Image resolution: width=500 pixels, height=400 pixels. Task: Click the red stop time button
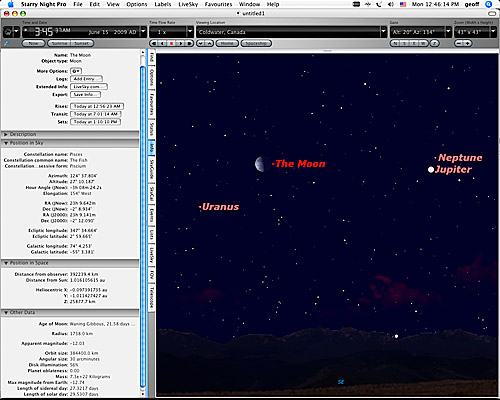pos(172,43)
